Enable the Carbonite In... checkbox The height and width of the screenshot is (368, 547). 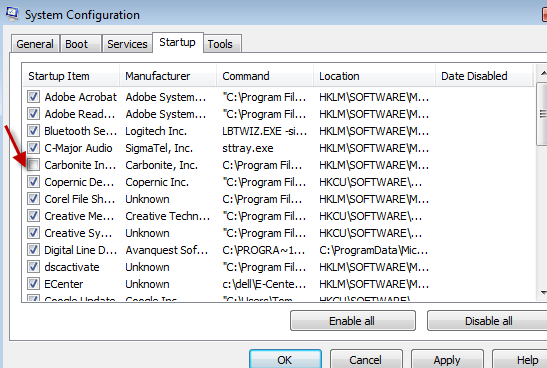33,165
